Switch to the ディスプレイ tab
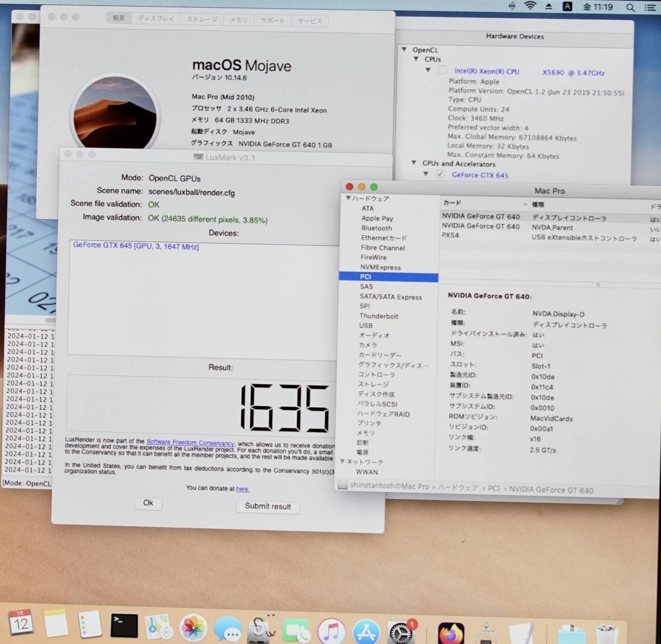661x644 pixels. 156,19
